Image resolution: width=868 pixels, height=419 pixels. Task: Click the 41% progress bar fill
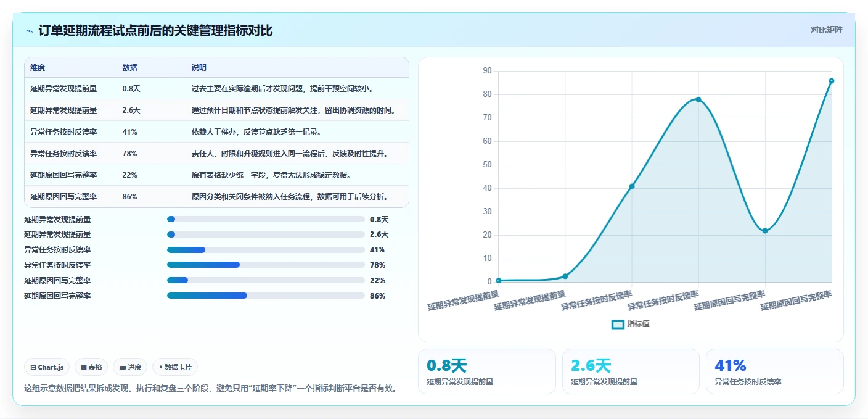tap(186, 250)
